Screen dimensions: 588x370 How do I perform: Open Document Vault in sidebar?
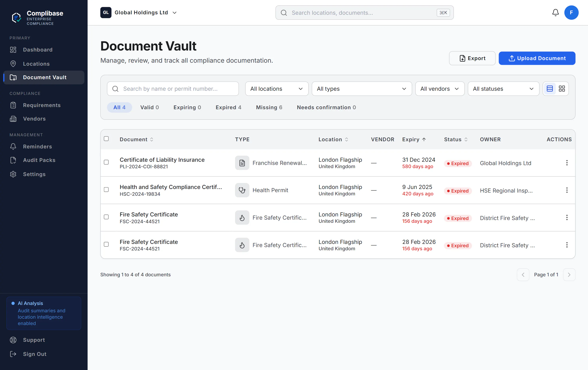44,77
